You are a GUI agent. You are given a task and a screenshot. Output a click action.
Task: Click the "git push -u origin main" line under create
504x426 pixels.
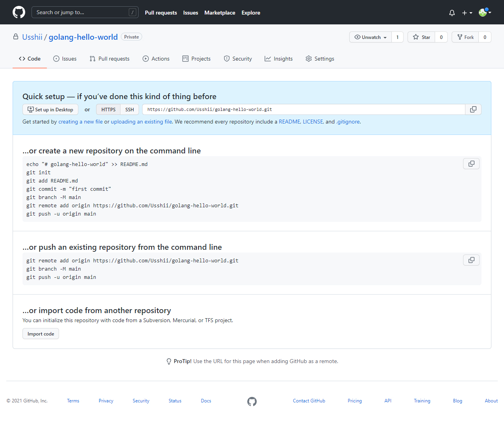click(61, 214)
